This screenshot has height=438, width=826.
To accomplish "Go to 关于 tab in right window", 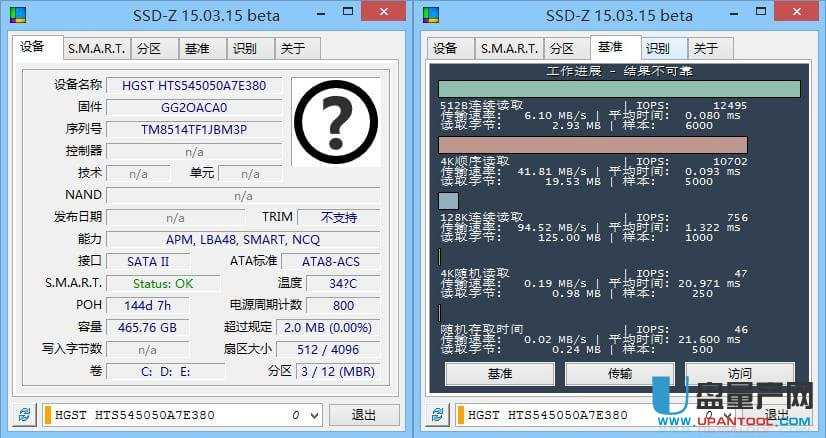I will 706,48.
